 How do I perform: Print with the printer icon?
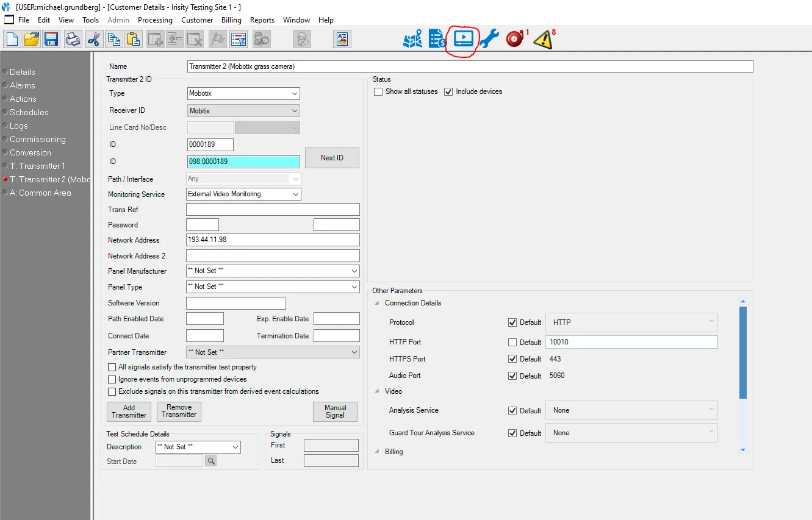pyautogui.click(x=73, y=40)
